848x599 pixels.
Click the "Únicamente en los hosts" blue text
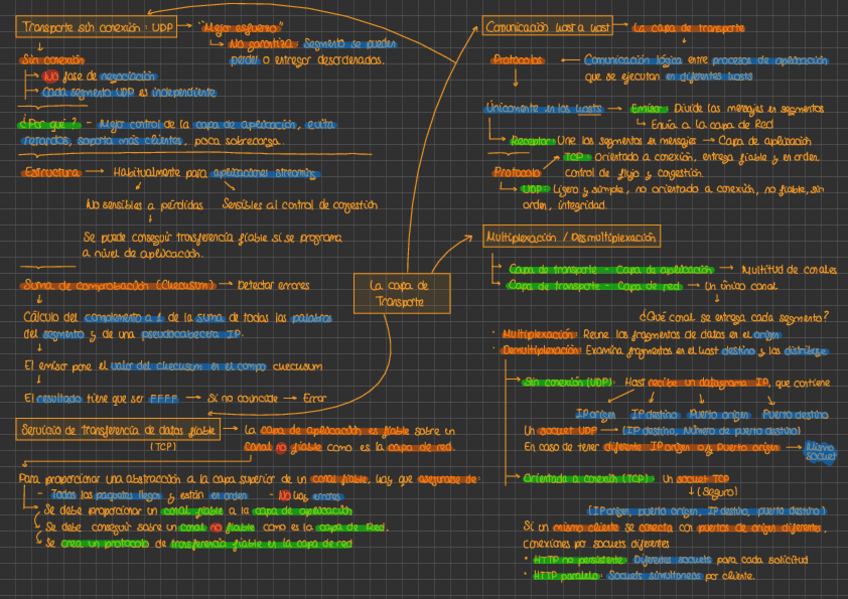pyautogui.click(x=544, y=108)
